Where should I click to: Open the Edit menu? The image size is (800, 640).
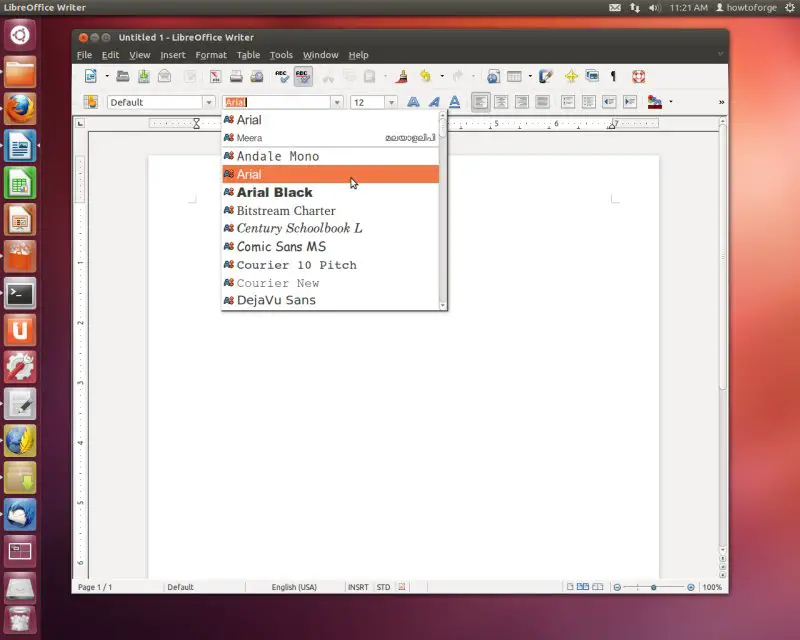[110, 55]
